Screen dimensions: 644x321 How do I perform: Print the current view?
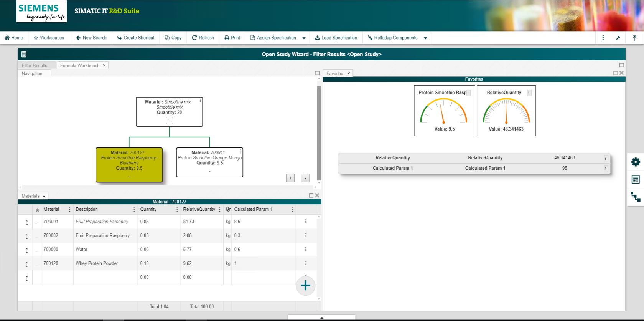tap(232, 38)
